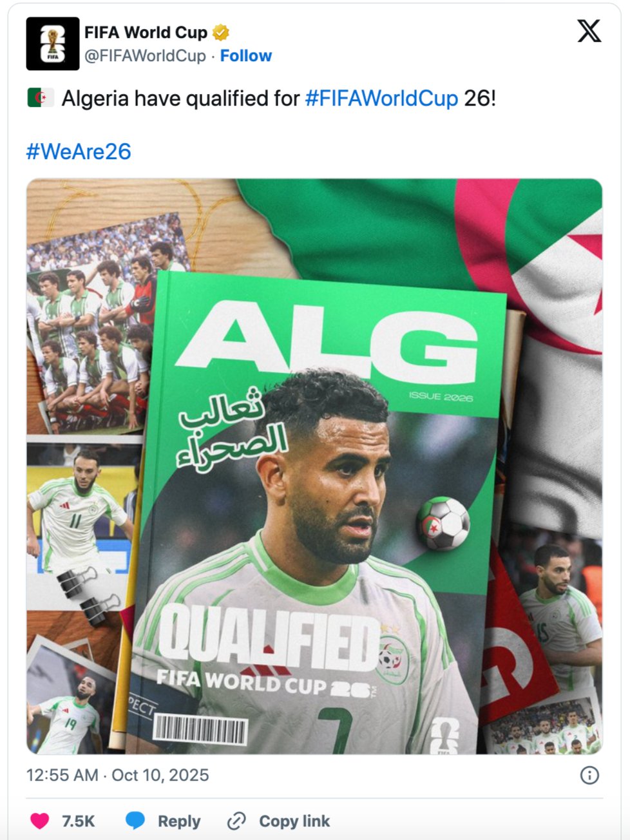Click the Copy link text
630x840 pixels.
[x=294, y=821]
